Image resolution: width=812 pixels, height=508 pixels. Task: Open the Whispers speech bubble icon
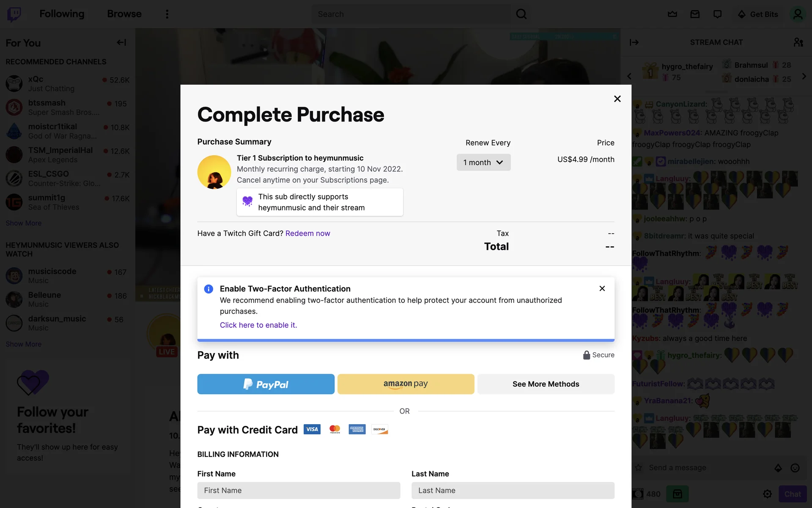pos(717,14)
